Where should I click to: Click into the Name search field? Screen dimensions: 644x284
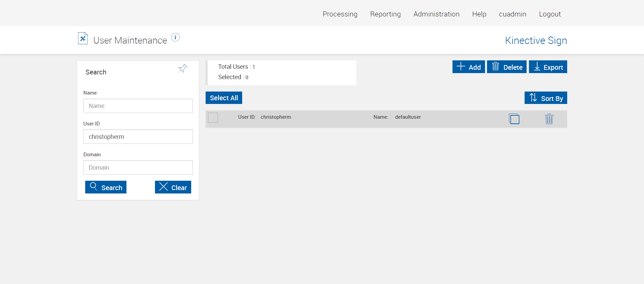[x=138, y=106]
